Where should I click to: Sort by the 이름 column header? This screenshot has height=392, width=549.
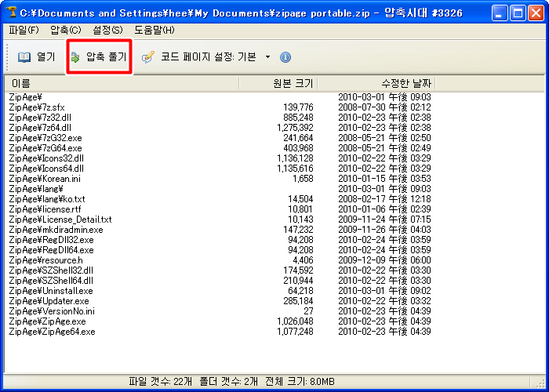[x=121, y=84]
